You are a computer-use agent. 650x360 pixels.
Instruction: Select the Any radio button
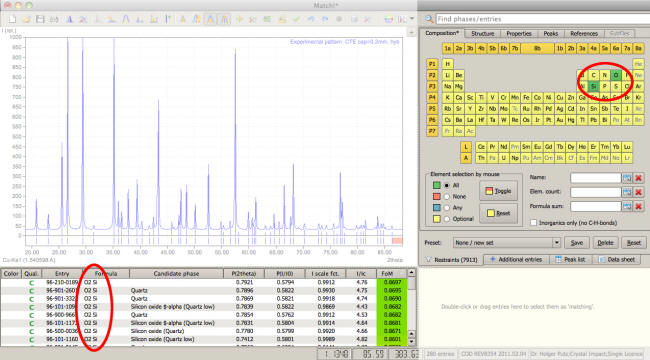coord(447,208)
